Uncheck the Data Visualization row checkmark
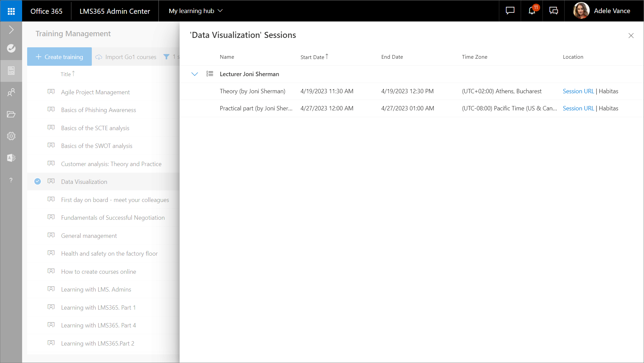The height and width of the screenshot is (363, 644). click(x=38, y=182)
